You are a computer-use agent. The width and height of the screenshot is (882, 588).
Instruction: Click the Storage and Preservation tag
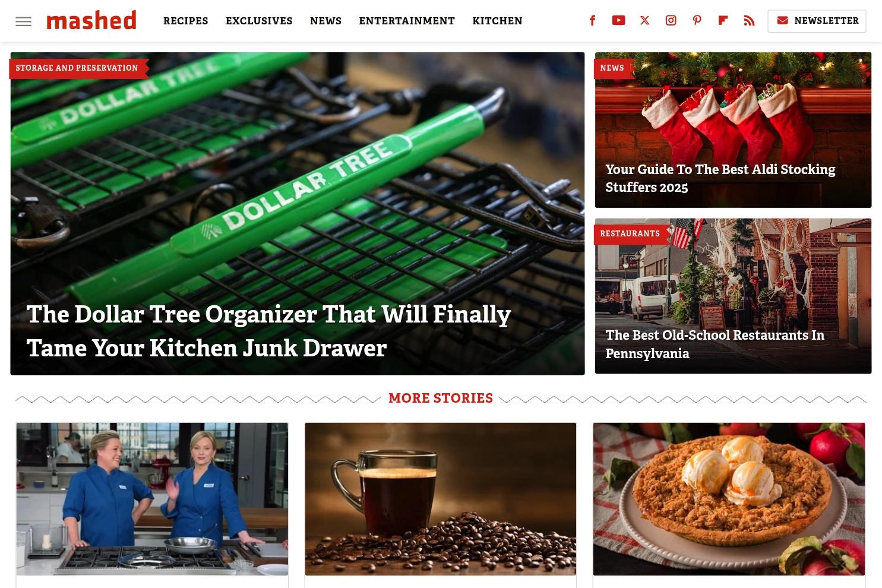[77, 68]
